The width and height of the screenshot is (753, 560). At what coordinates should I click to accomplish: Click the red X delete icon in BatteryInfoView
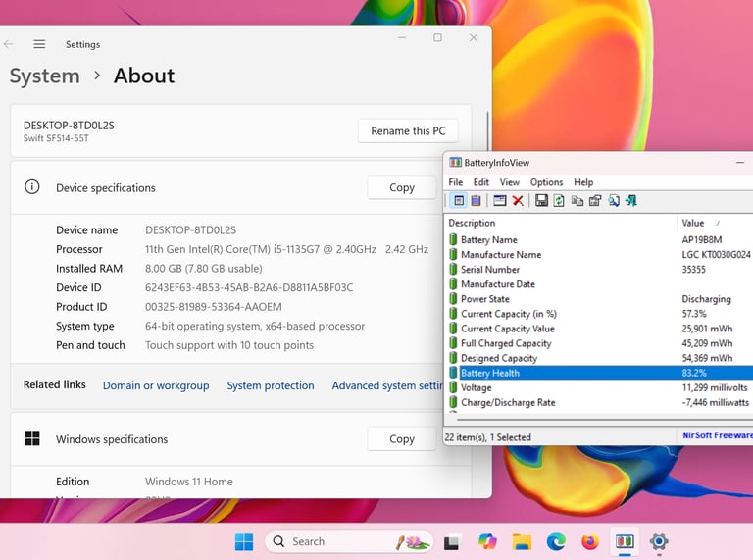518,201
